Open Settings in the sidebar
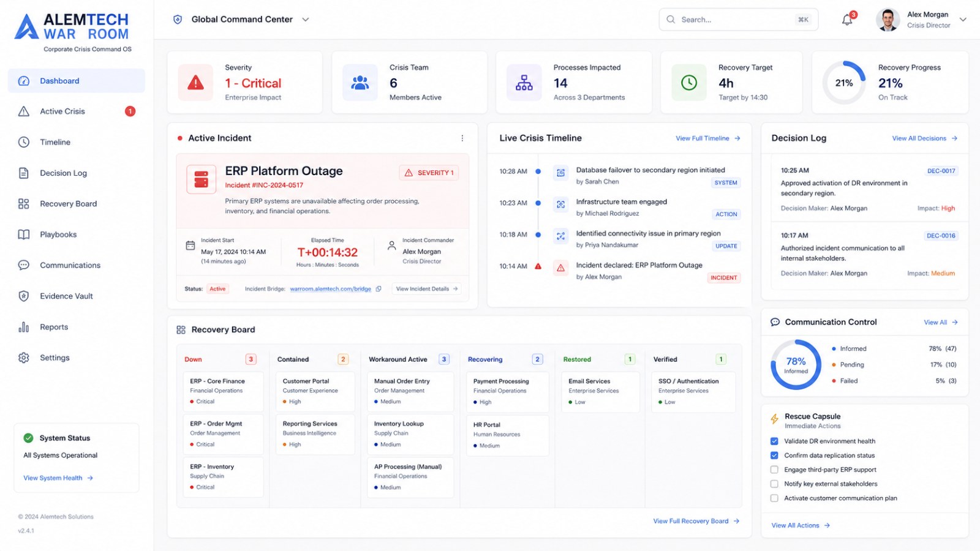This screenshot has width=980, height=551. tap(77, 358)
